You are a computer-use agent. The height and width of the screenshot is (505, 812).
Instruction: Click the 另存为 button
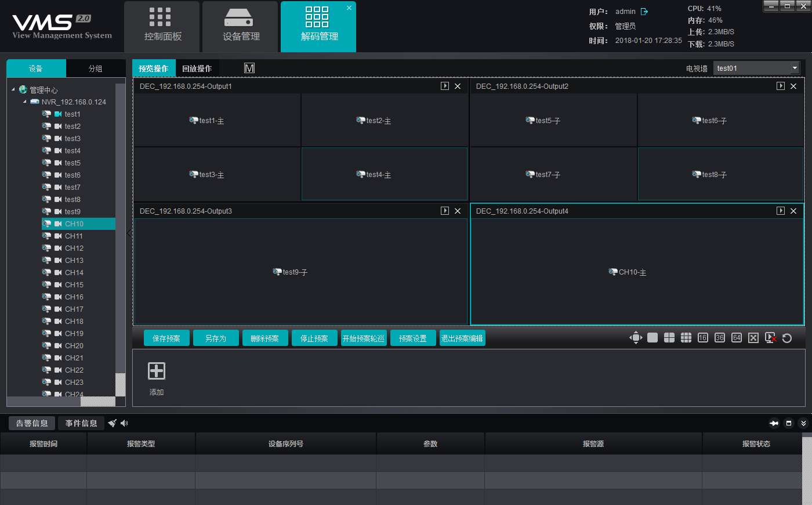point(216,338)
